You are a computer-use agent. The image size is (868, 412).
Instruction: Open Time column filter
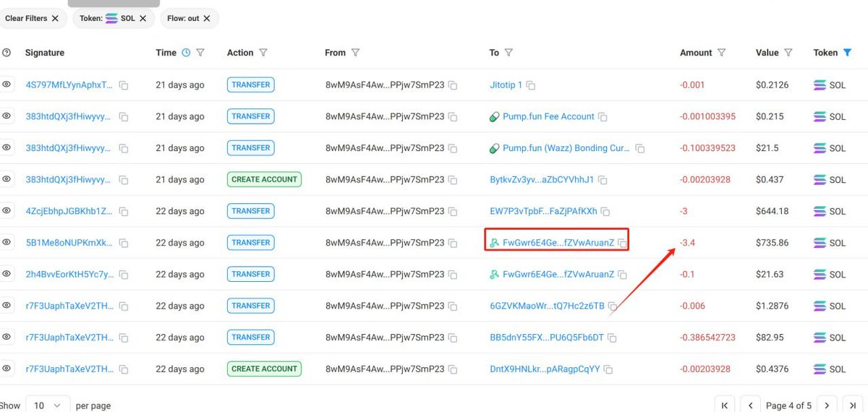pyautogui.click(x=200, y=53)
